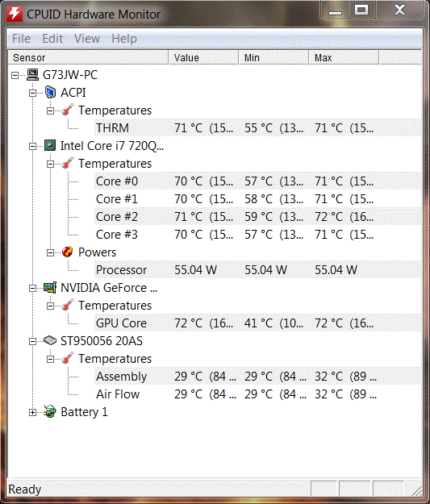Click the NVIDIA GeForce label
Screen dimensions: 430x504
click(109, 288)
